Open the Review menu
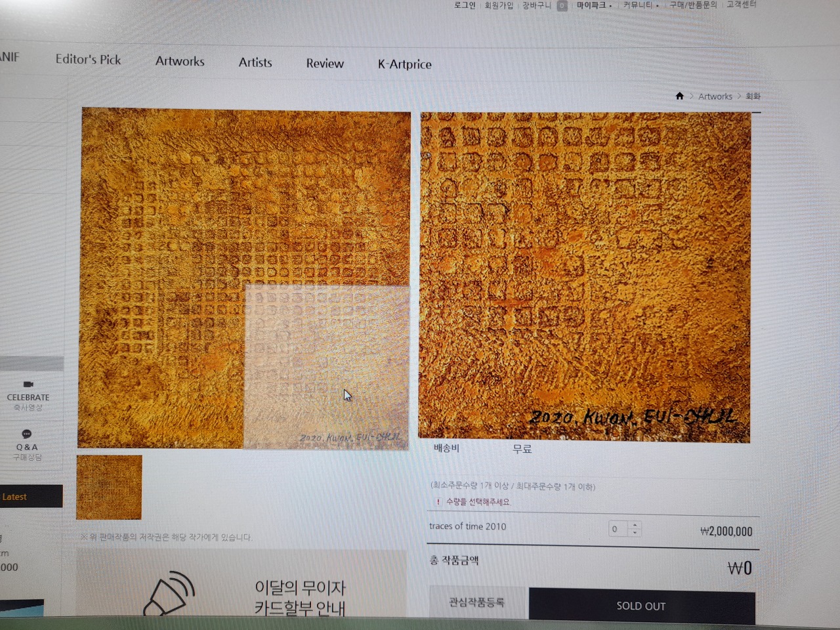 click(325, 64)
